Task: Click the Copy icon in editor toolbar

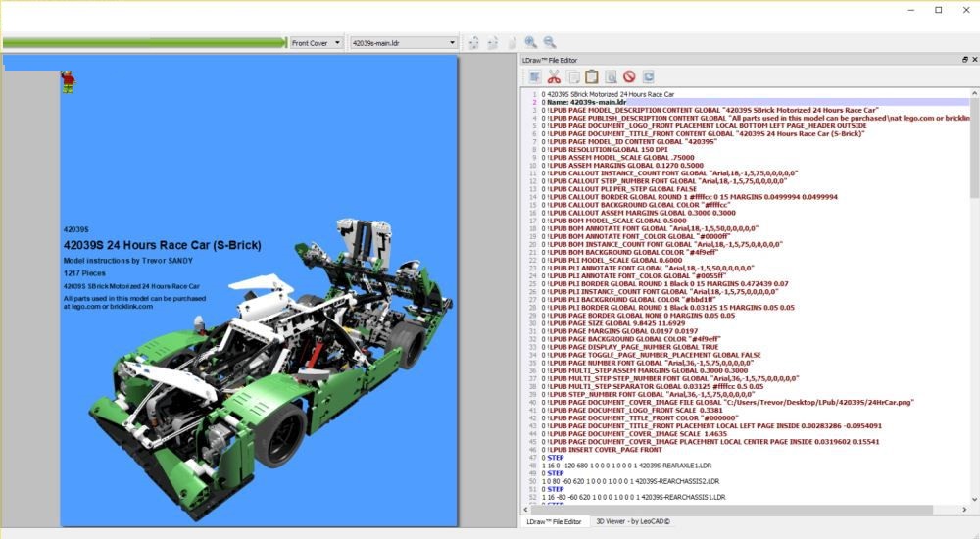Action: coord(573,76)
